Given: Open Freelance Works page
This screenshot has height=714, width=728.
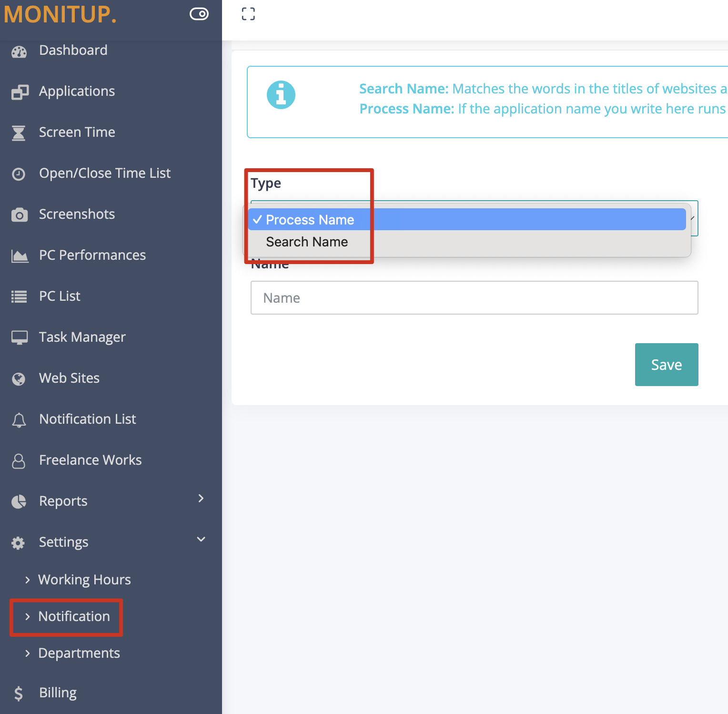Looking at the screenshot, I should [90, 460].
